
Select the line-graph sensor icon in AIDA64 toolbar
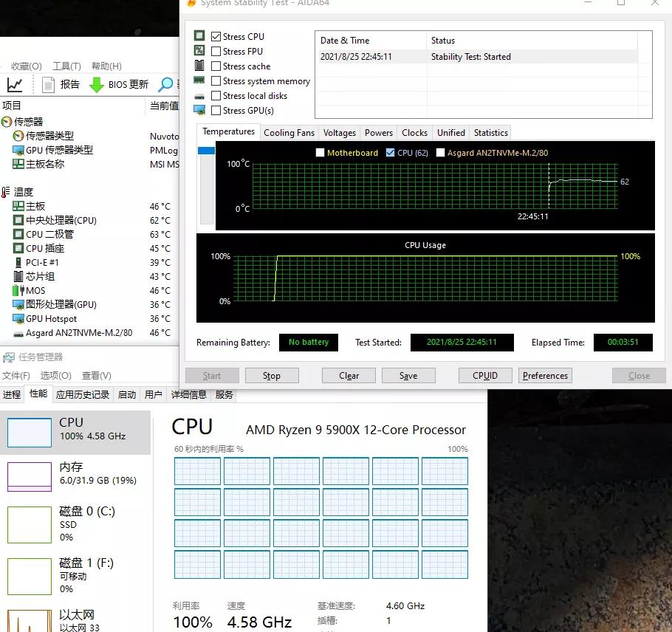click(x=15, y=85)
